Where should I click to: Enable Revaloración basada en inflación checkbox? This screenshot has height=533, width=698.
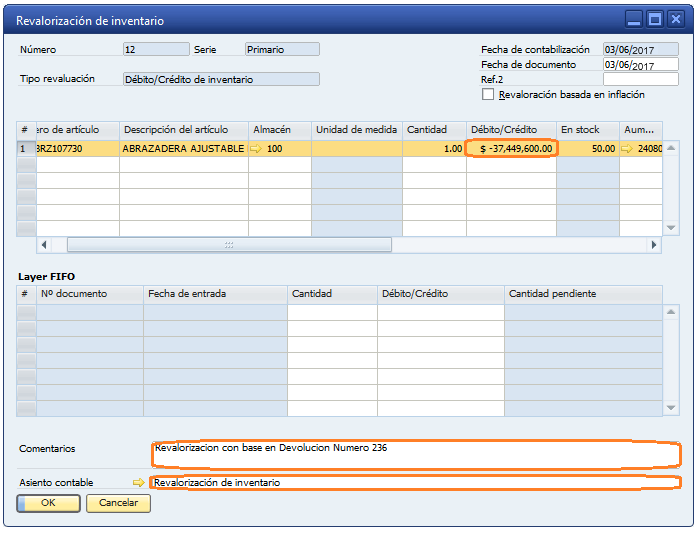coord(488,95)
